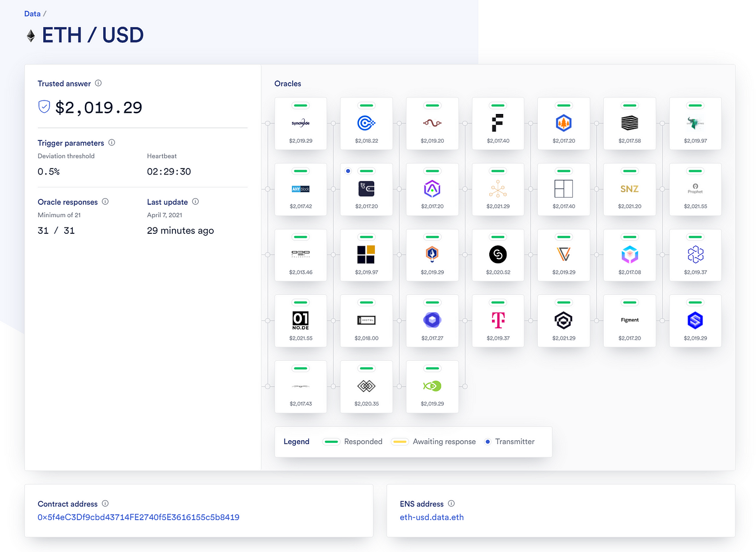Screen dimensions: 756x552
Task: Click the $2,020.35 oracle price
Action: pos(367,404)
